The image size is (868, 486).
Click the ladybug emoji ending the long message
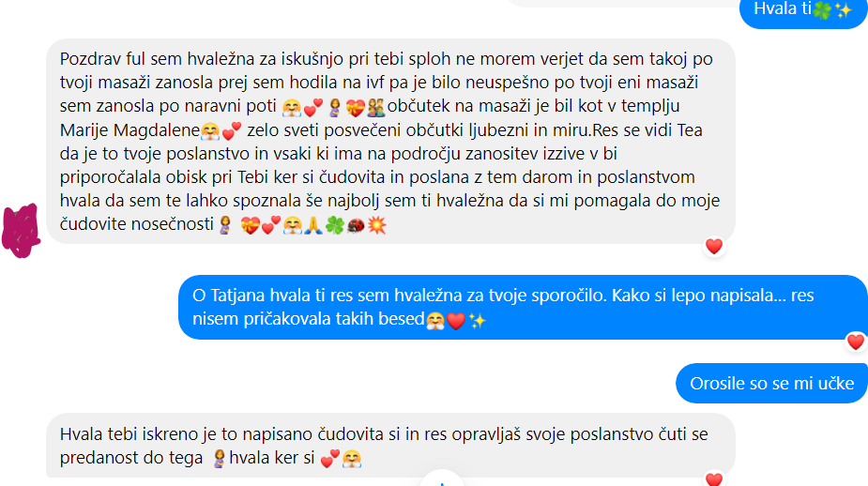pos(356,225)
